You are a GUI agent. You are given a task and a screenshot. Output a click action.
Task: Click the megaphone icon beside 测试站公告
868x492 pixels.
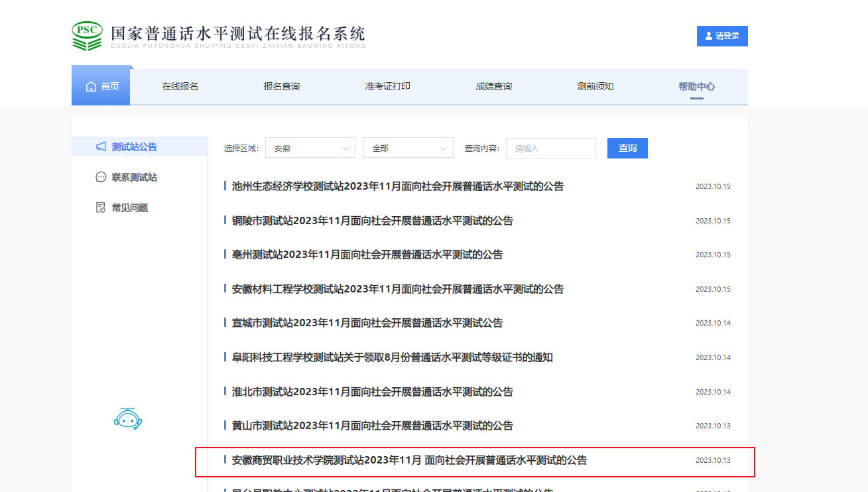[101, 147]
